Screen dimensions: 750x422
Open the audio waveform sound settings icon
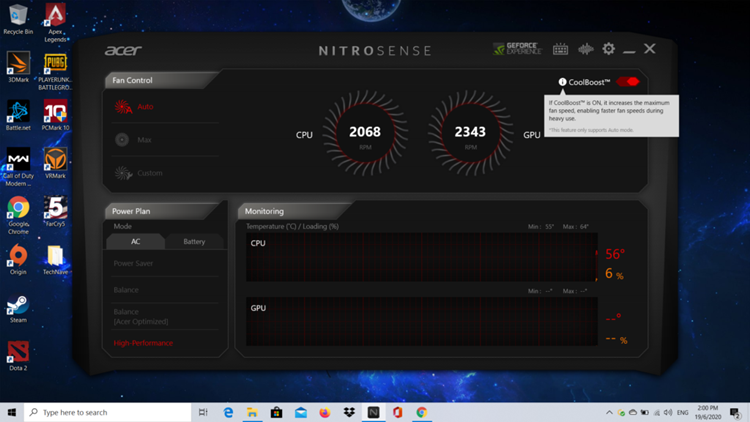click(585, 49)
